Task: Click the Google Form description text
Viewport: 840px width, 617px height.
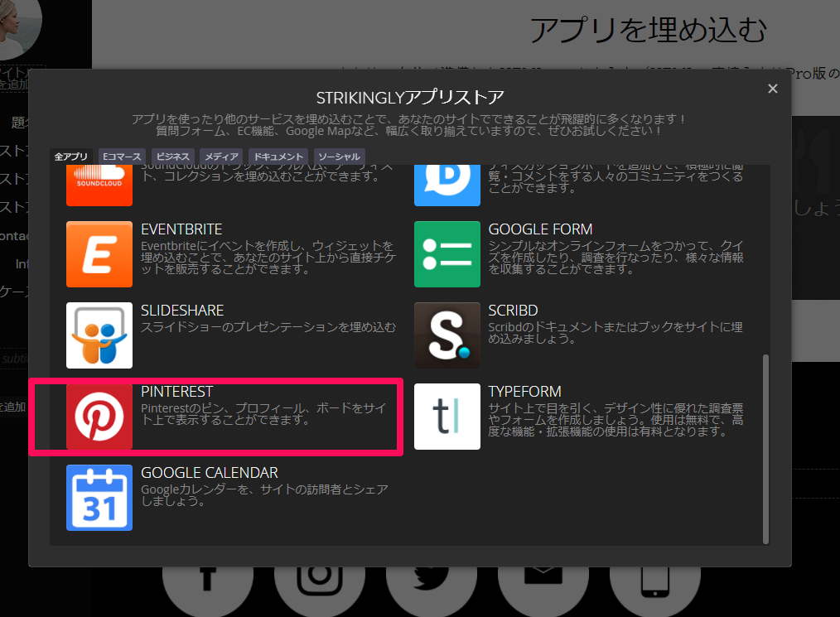Action: point(616,258)
